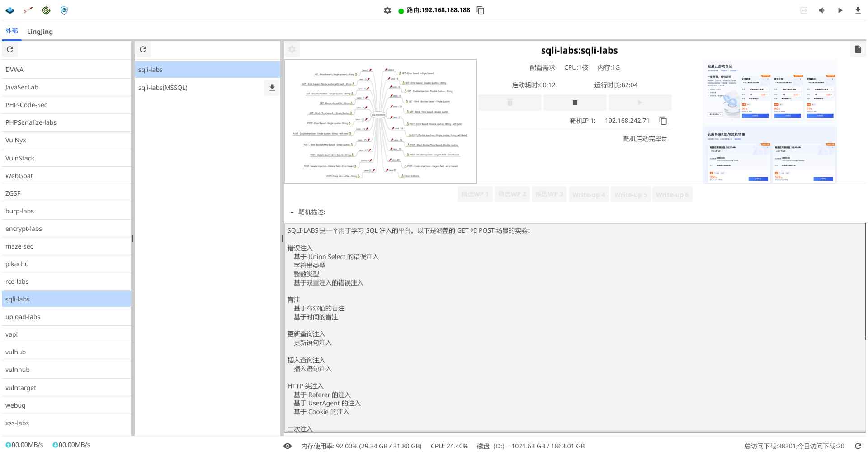Stop the running sqli-labs target
The height and width of the screenshot is (456, 868).
point(575,103)
